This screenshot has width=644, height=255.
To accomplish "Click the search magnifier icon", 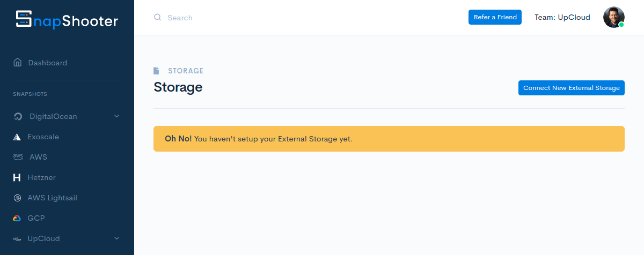I will pos(158,17).
